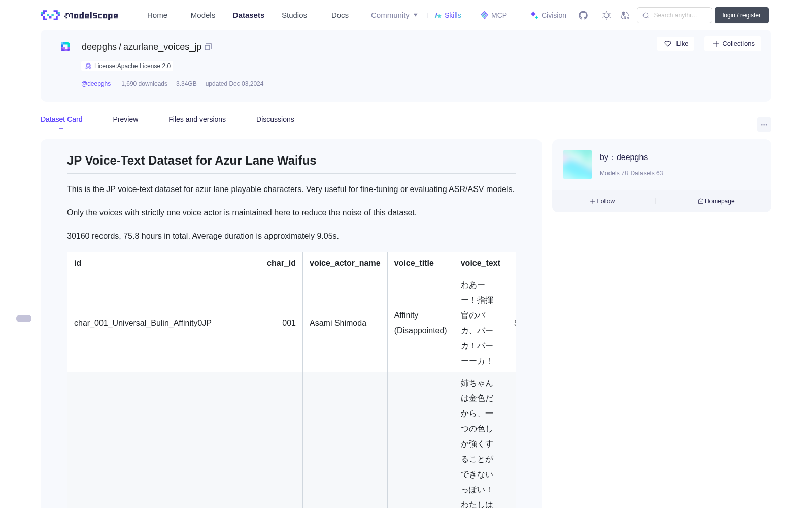812x508 pixels.
Task: Open Skills in the navigation bar
Action: click(448, 15)
